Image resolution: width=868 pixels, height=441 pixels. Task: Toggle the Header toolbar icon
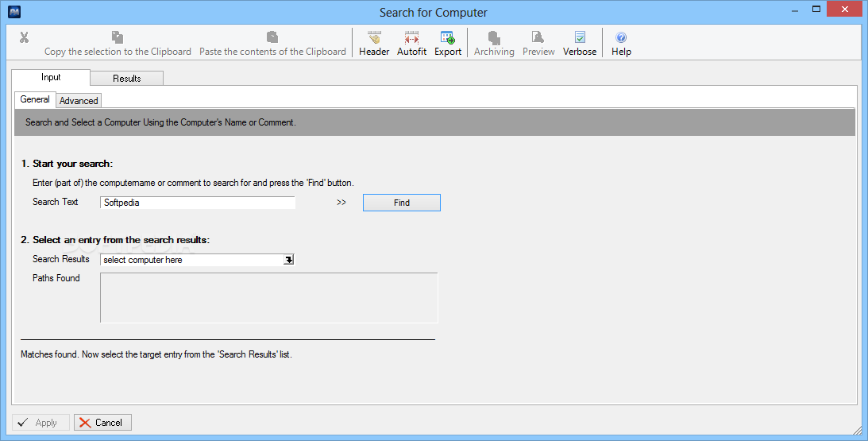tap(374, 44)
